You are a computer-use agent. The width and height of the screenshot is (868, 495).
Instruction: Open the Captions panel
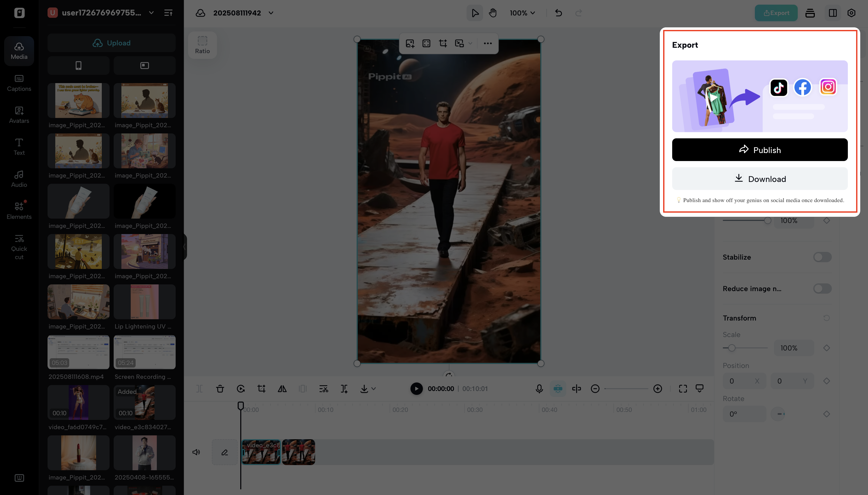[19, 83]
